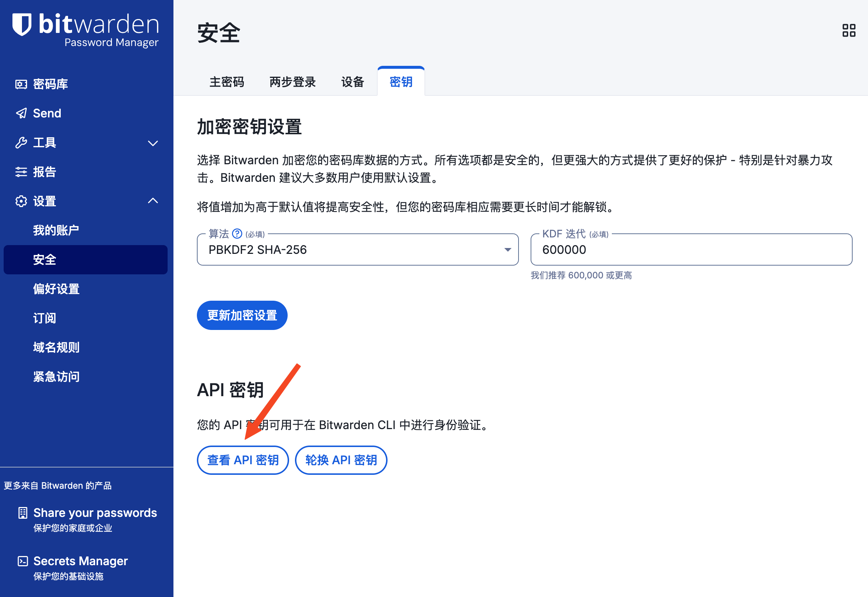Open the product switcher grid icon

tap(849, 31)
